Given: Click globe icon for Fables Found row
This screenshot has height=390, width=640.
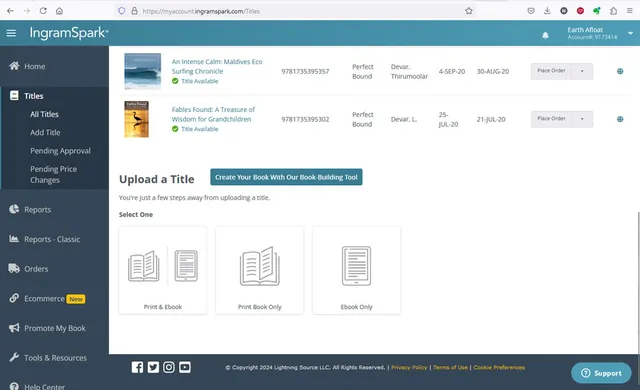Looking at the screenshot, I should (620, 119).
